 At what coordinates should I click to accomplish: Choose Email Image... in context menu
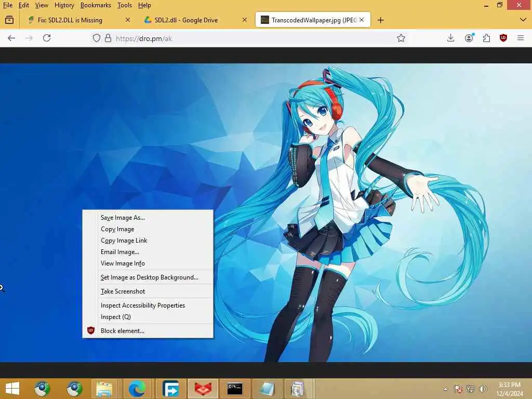[148, 252]
